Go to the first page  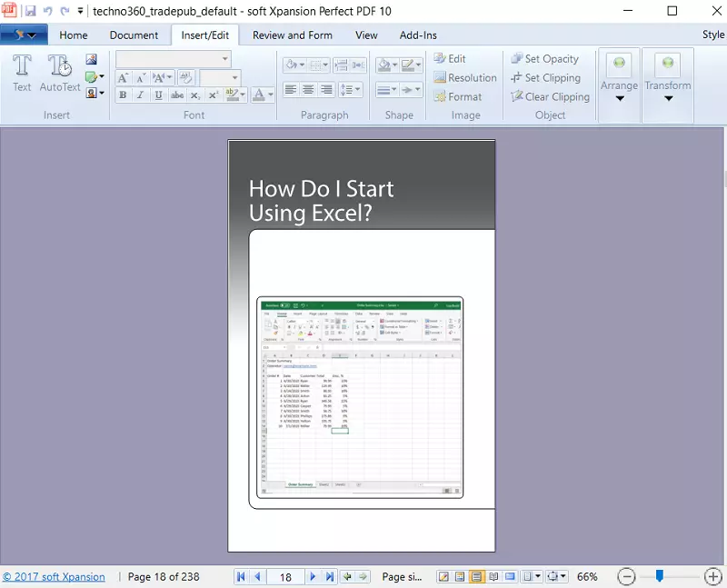click(241, 577)
